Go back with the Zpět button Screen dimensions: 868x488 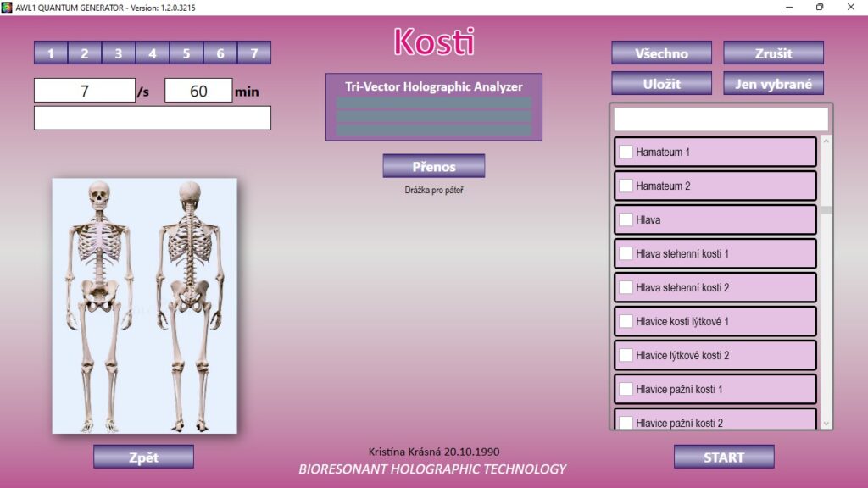(143, 457)
